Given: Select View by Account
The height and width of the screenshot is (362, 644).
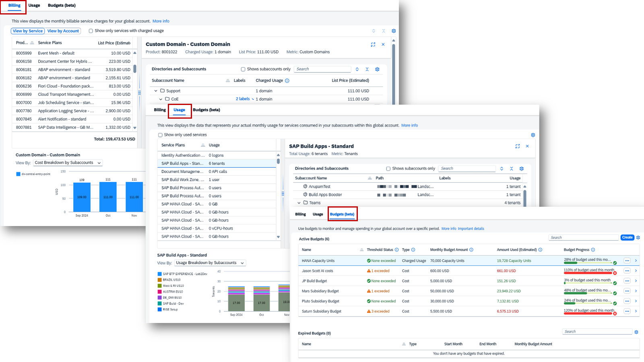Looking at the screenshot, I should (63, 31).
